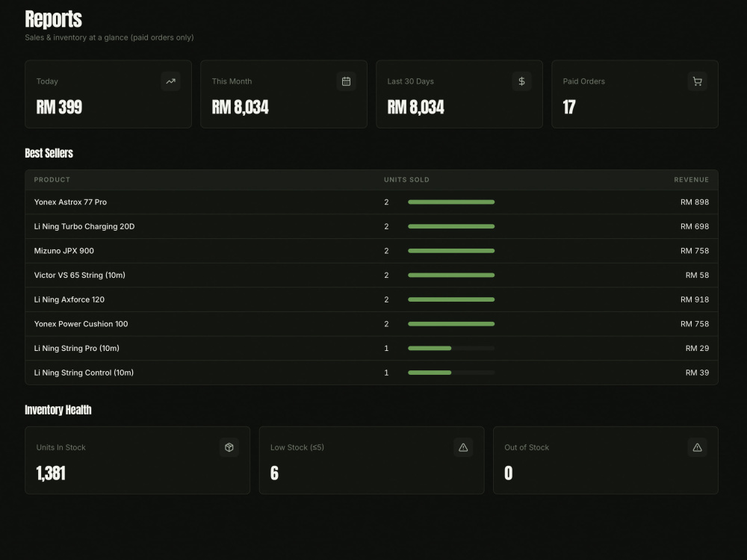Select the Li Ning String Pro (10m) product
The image size is (747, 560).
[x=77, y=348]
